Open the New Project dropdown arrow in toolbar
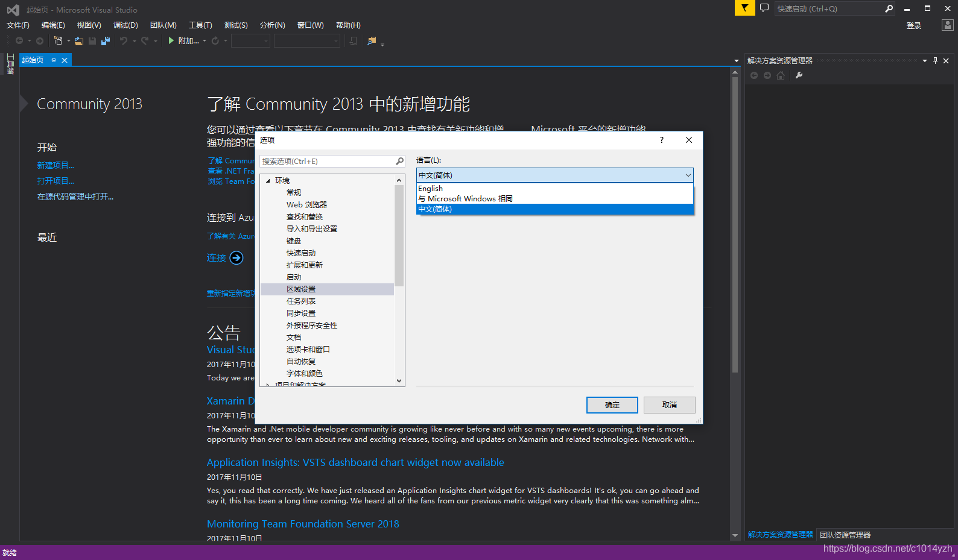The image size is (958, 560). [x=69, y=41]
